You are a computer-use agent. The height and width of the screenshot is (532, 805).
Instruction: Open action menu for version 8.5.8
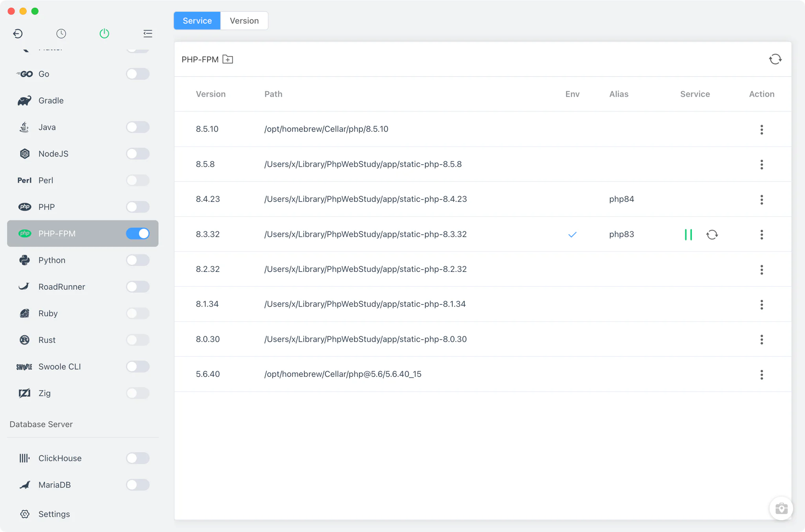point(761,165)
